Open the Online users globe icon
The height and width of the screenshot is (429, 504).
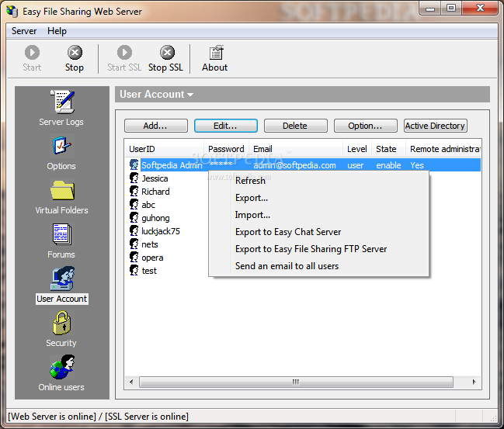62,367
